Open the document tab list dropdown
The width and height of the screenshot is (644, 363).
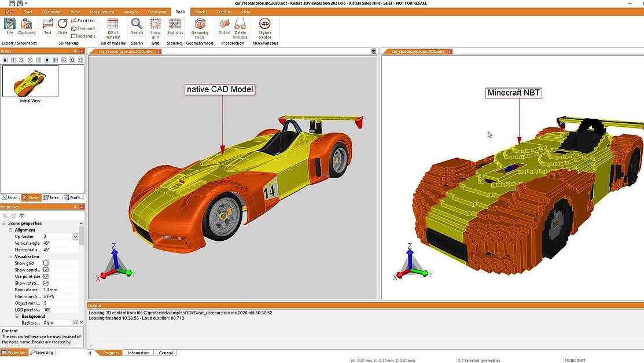(x=373, y=52)
